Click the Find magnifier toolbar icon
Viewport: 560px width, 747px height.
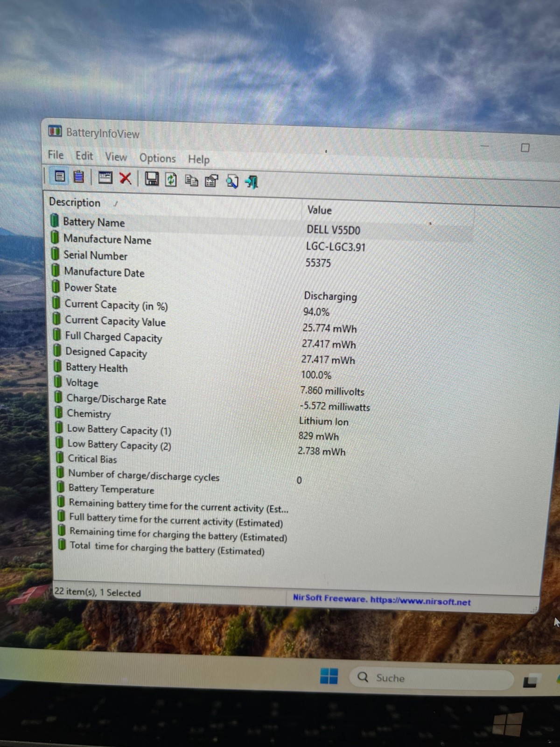pyautogui.click(x=232, y=181)
